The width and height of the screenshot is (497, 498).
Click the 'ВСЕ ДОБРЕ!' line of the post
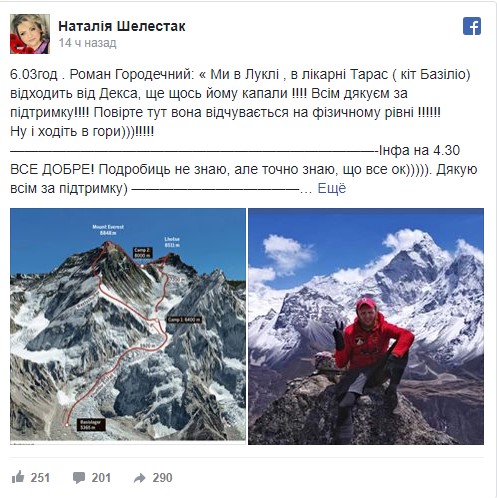point(244,169)
